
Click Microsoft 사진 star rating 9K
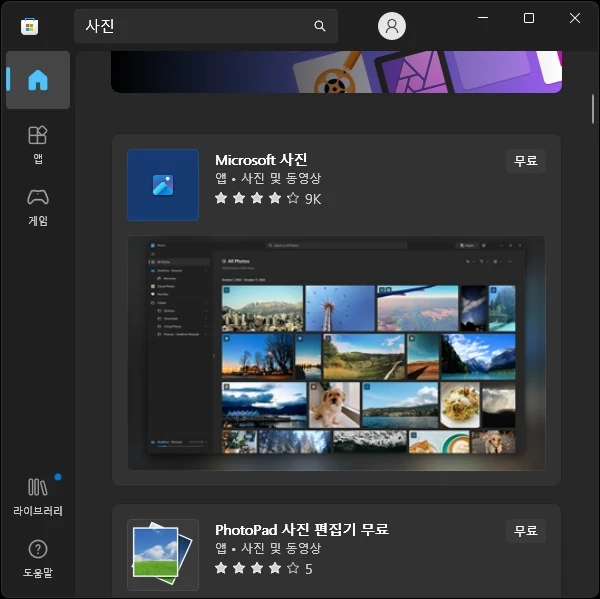pos(268,199)
